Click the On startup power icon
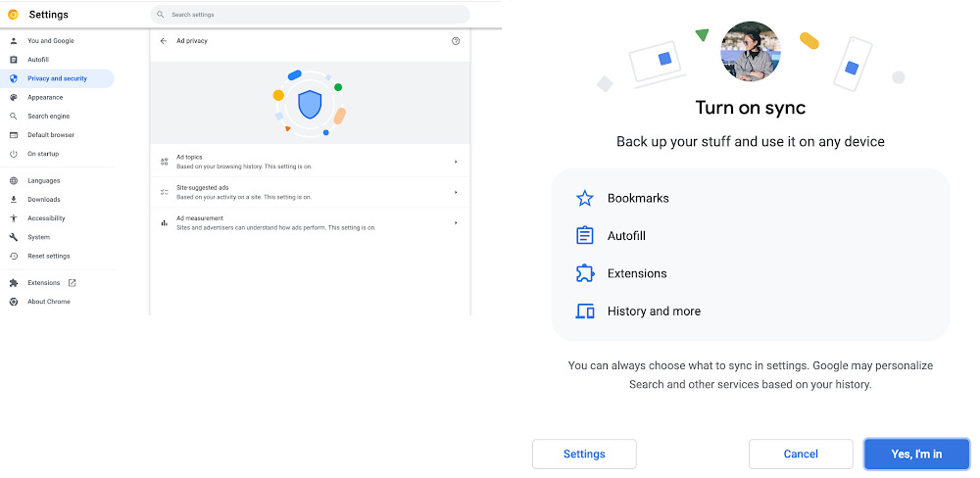Image resolution: width=980 pixels, height=478 pixels. (x=14, y=154)
